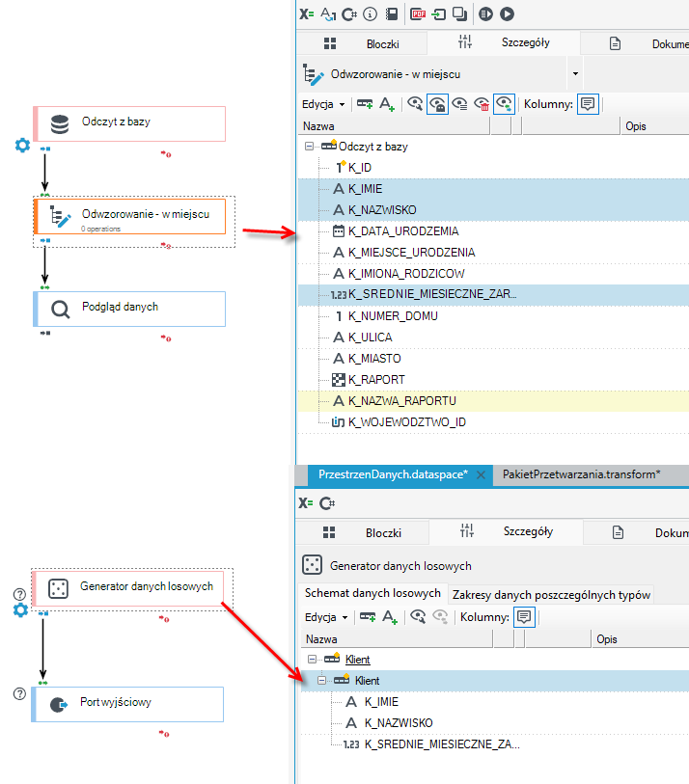Toggle the Kolumny comment button in the Odwzorowanie panel
689x784 pixels.
pyautogui.click(x=588, y=104)
